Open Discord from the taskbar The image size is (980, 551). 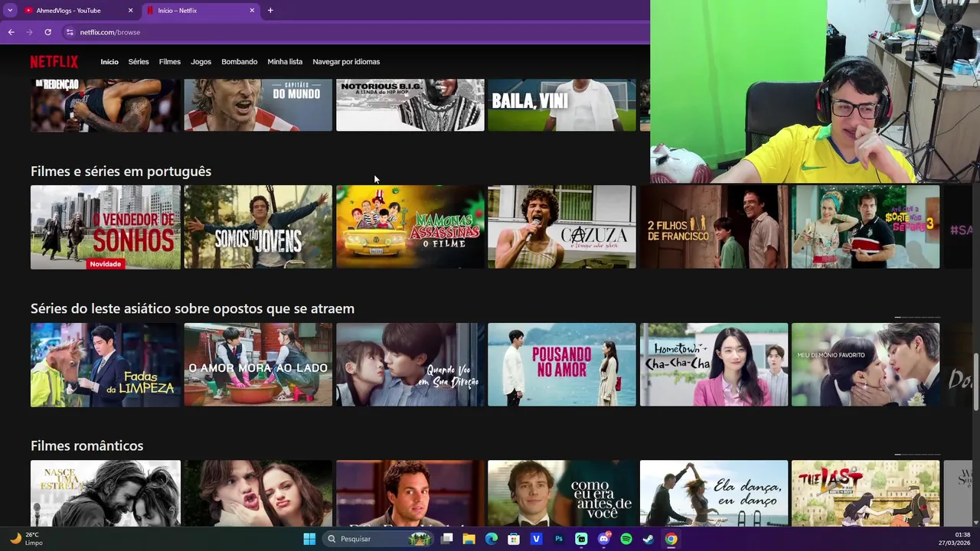(603, 539)
